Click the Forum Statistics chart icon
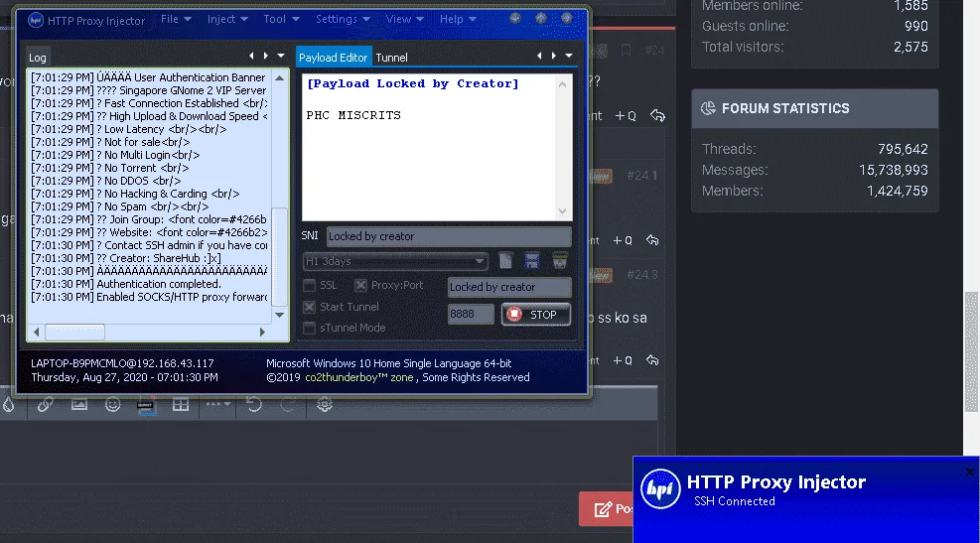This screenshot has width=980, height=543. (x=708, y=108)
